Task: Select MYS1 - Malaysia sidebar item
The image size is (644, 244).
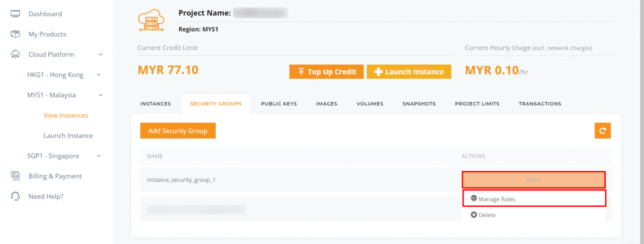Action: [52, 95]
